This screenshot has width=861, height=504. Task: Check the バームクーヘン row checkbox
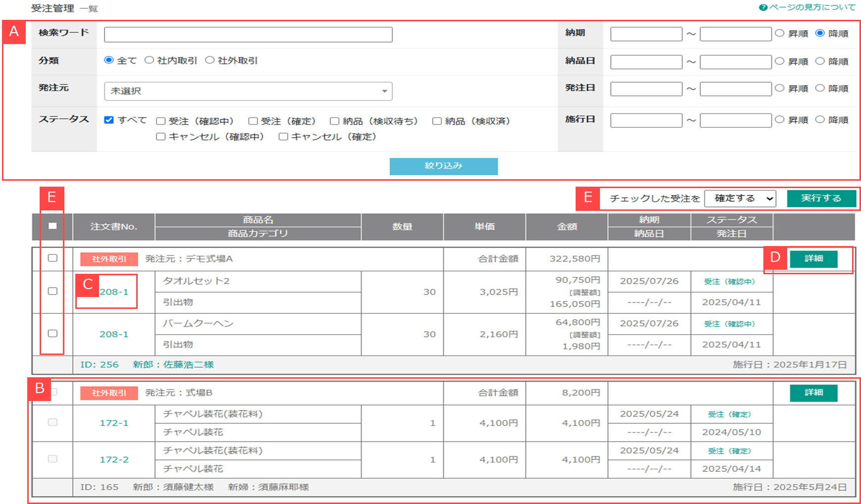(x=53, y=334)
